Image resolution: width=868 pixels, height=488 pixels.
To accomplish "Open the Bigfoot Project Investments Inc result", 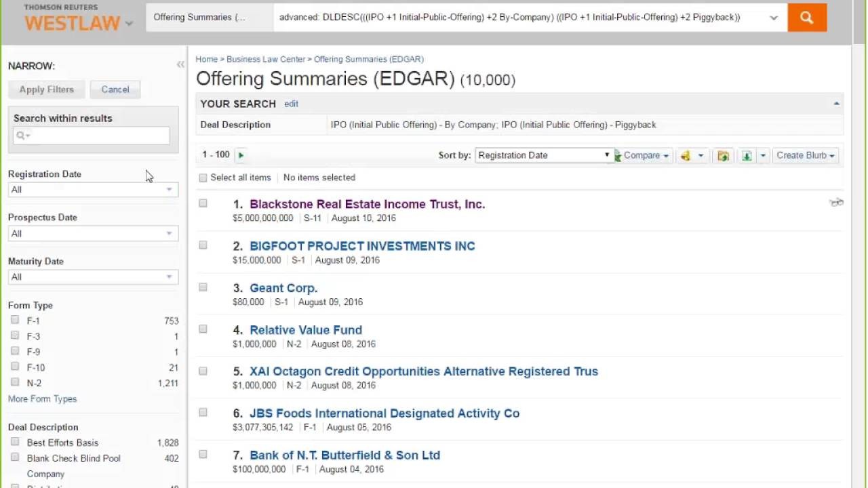I will [x=362, y=246].
